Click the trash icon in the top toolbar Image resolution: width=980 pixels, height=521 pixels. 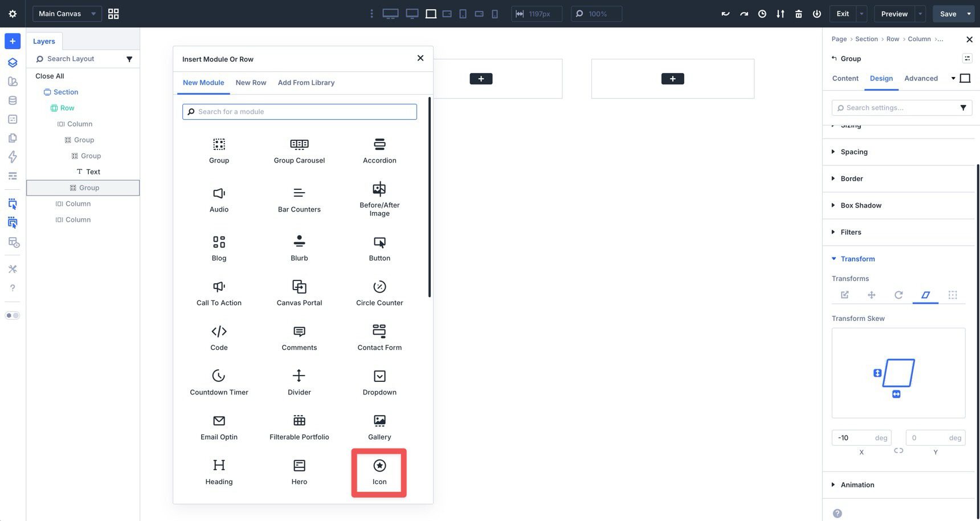click(799, 13)
